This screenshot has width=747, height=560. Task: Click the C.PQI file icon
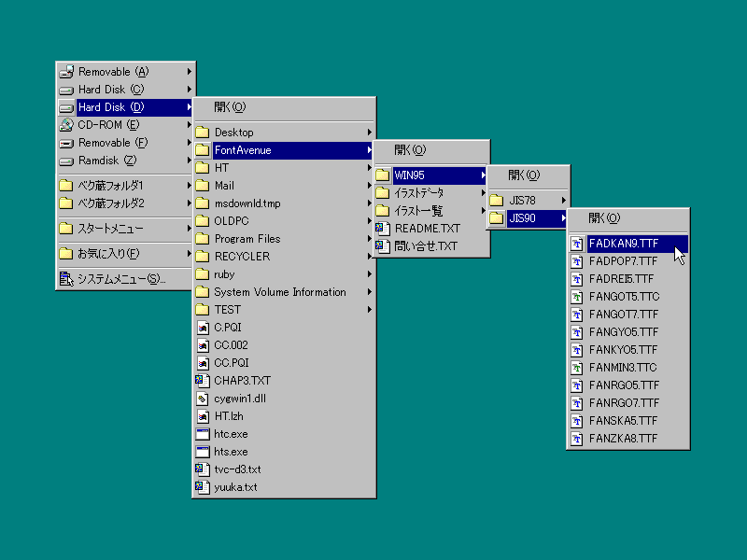point(203,328)
